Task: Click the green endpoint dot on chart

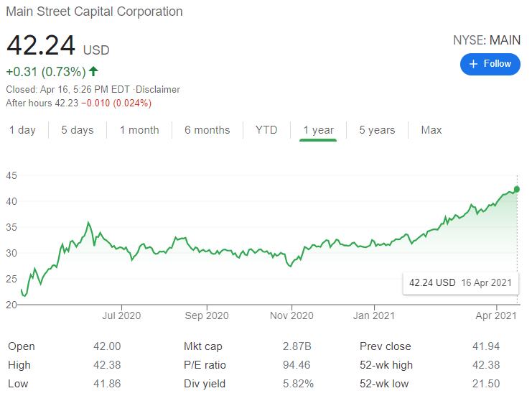Action: tap(517, 189)
